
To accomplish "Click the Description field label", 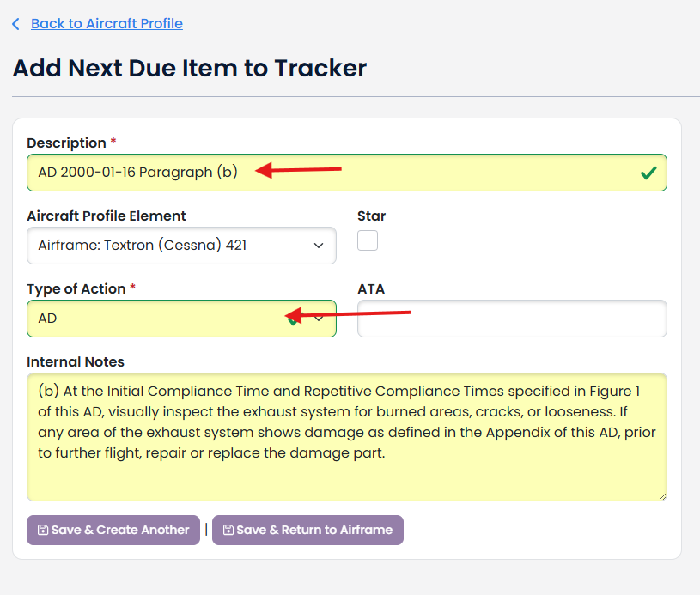I will 66,143.
